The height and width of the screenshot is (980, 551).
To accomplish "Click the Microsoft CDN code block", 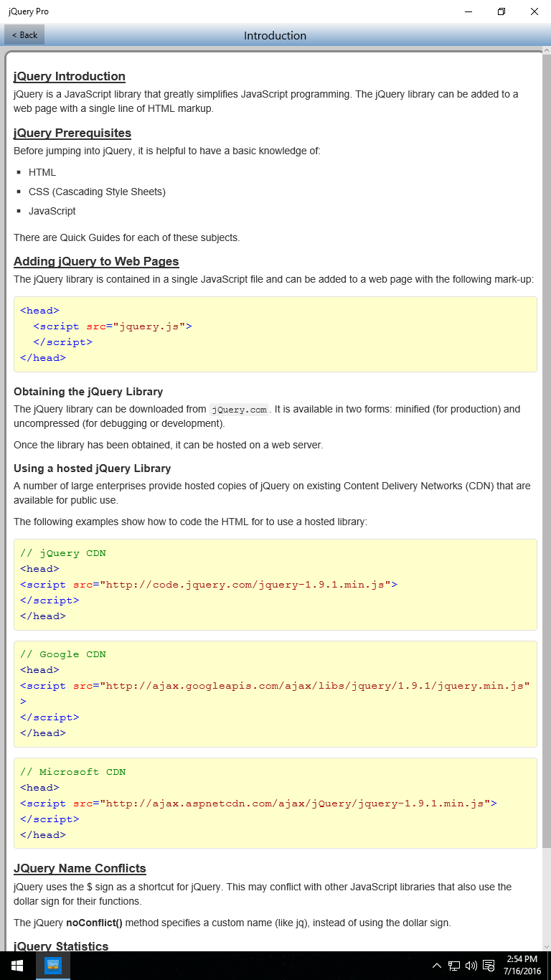I will [275, 804].
